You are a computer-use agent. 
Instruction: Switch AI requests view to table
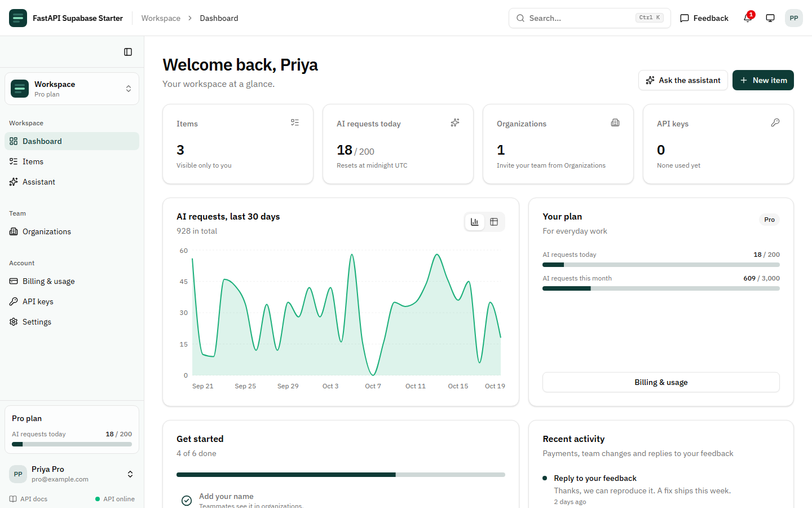[494, 222]
